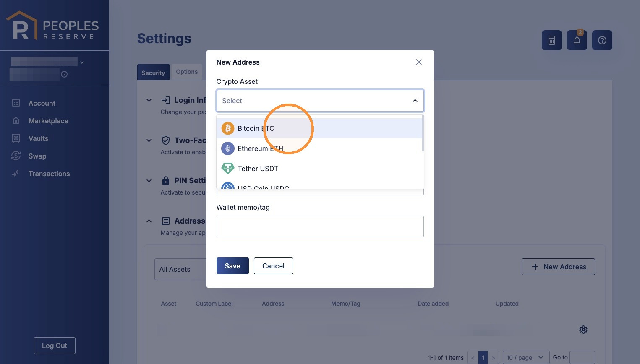The image size is (640, 364).
Task: Click the Memo/Tag column header
Action: click(346, 304)
